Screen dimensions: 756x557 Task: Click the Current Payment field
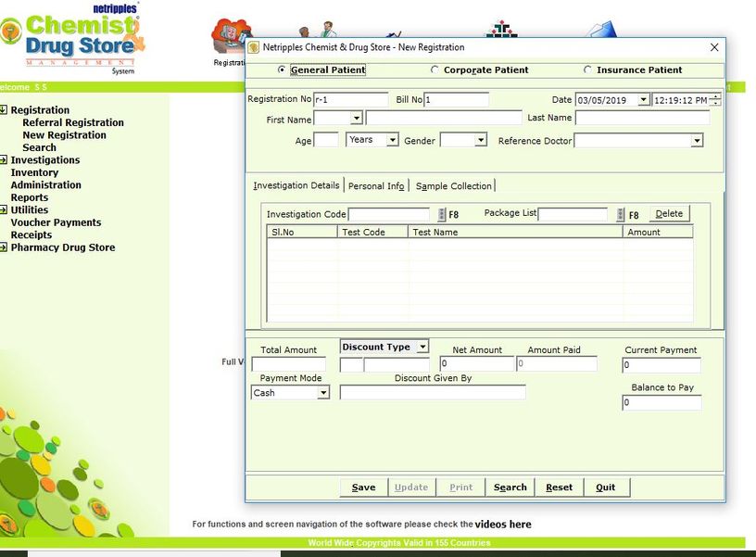pyautogui.click(x=661, y=365)
